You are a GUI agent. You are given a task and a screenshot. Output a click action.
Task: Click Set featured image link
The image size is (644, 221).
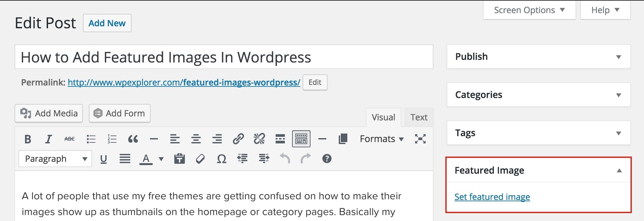pyautogui.click(x=492, y=197)
